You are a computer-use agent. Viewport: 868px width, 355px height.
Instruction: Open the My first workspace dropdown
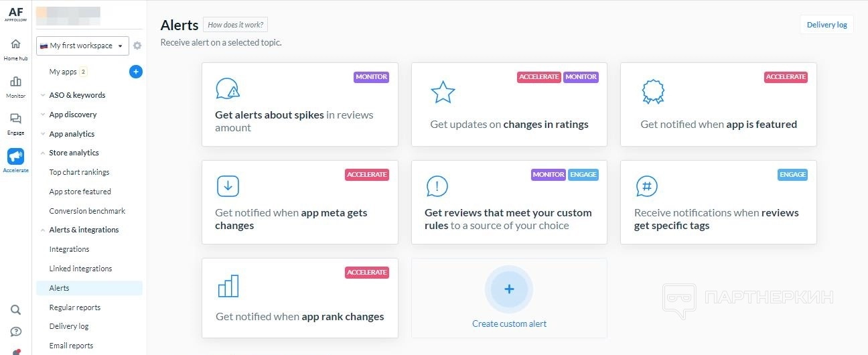tap(82, 46)
